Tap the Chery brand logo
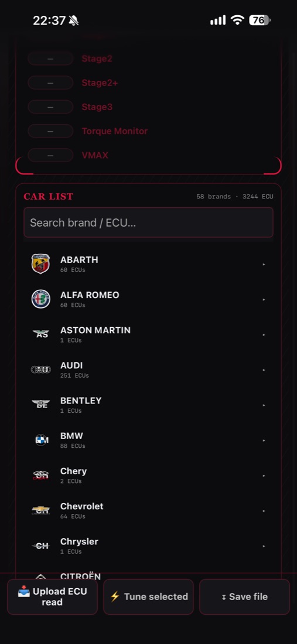This screenshot has width=297, height=644. [40, 475]
